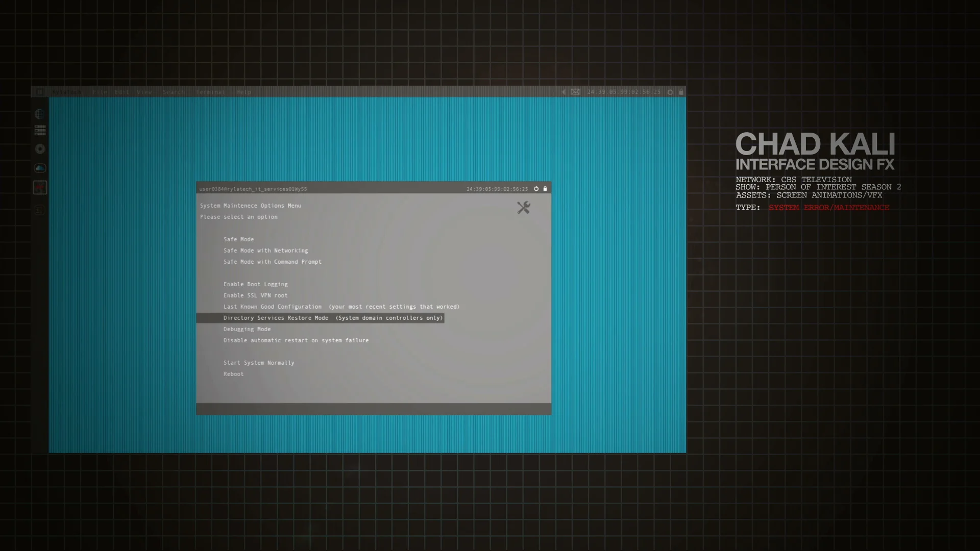Select Safe Mode with Networking option
Screen dimensions: 980x551
coord(265,251)
